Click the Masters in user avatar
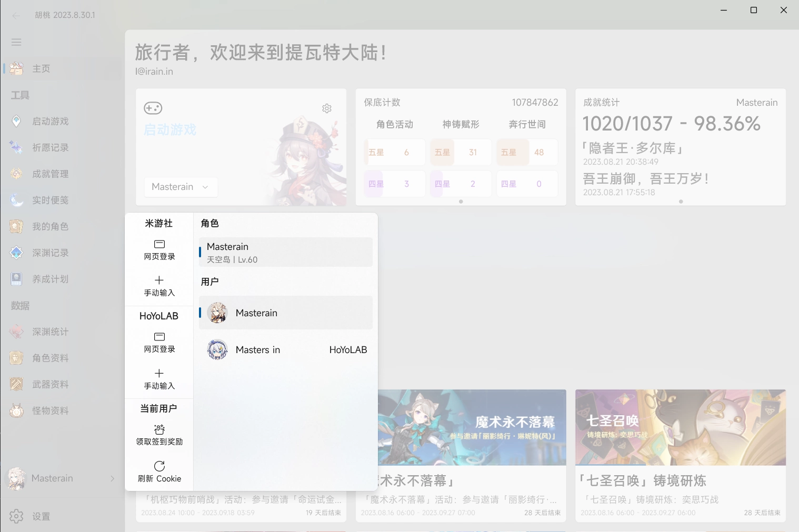Screen dimensions: 799x532 pyautogui.click(x=217, y=349)
